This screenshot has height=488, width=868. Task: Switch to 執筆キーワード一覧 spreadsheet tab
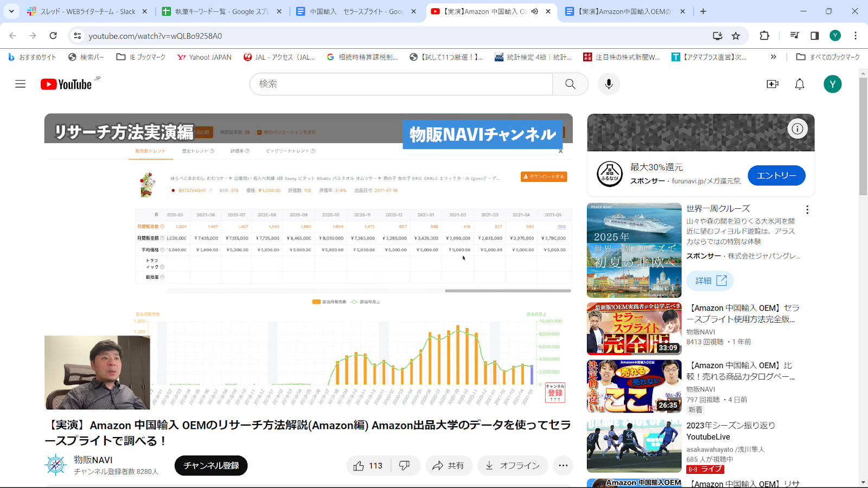click(x=221, y=11)
